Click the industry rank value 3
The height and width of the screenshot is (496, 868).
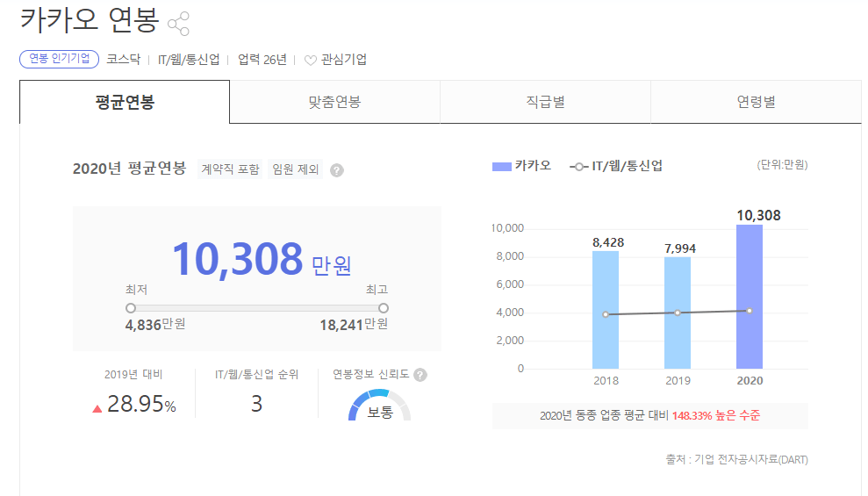(257, 404)
